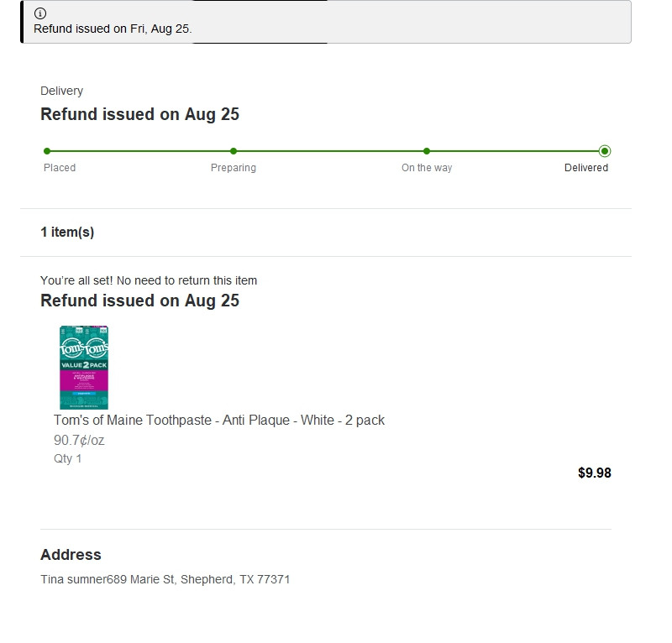Click the Preparing step dot on tracker
This screenshot has height=643, width=672.
pyautogui.click(x=234, y=151)
